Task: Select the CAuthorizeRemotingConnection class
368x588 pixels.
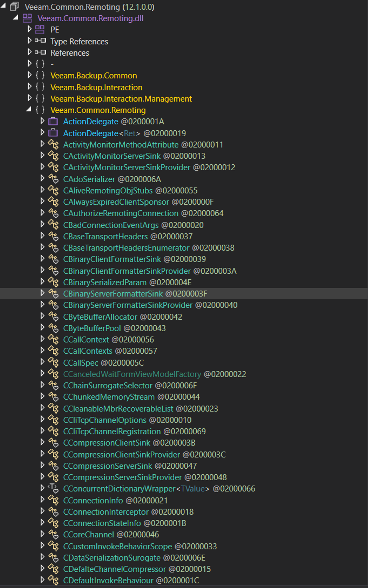Action: point(121,213)
